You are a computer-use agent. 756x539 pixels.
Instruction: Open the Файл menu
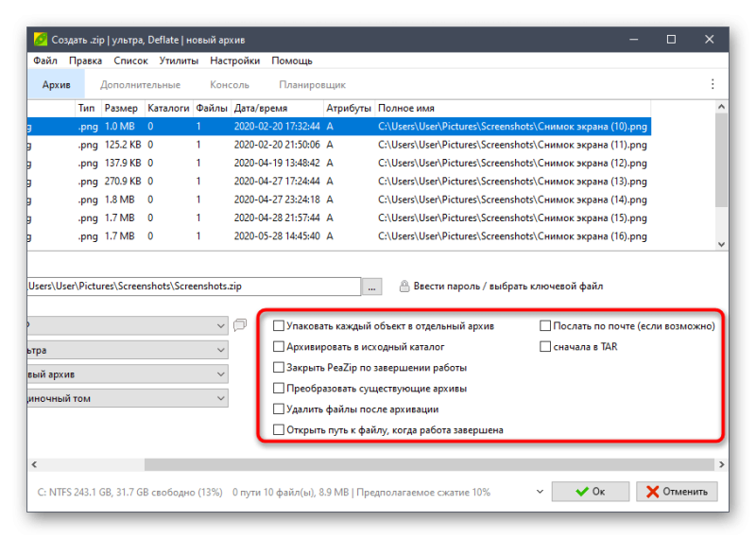tap(44, 61)
